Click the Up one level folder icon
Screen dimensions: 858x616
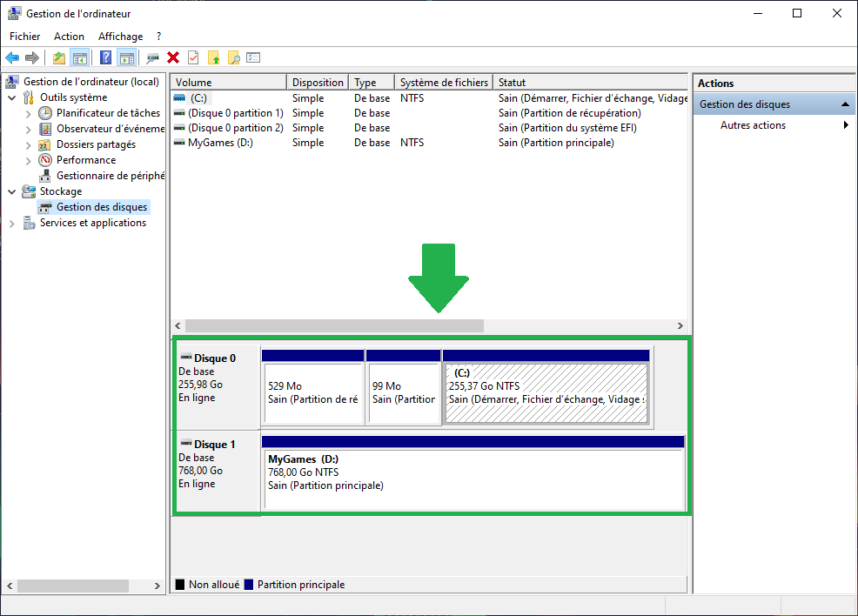point(59,57)
